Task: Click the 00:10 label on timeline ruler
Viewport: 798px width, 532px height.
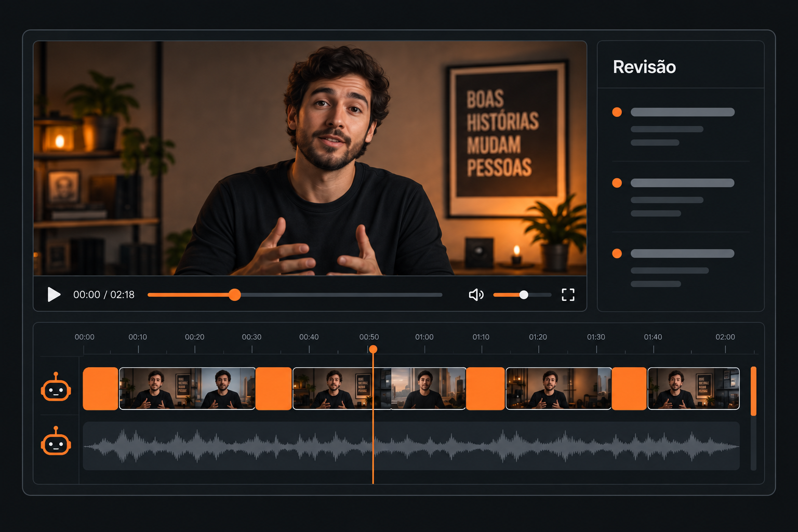Action: (138, 337)
